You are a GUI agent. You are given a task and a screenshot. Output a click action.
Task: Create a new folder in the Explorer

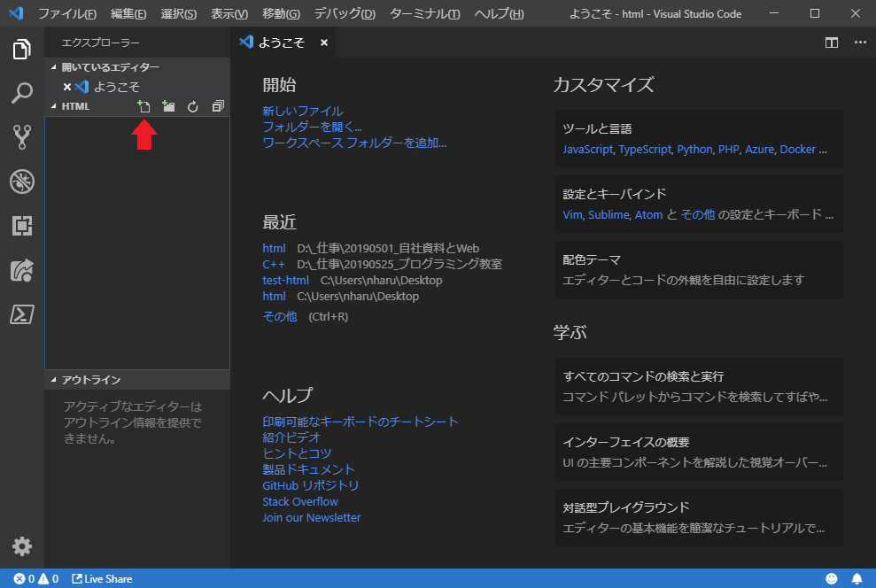pyautogui.click(x=168, y=105)
